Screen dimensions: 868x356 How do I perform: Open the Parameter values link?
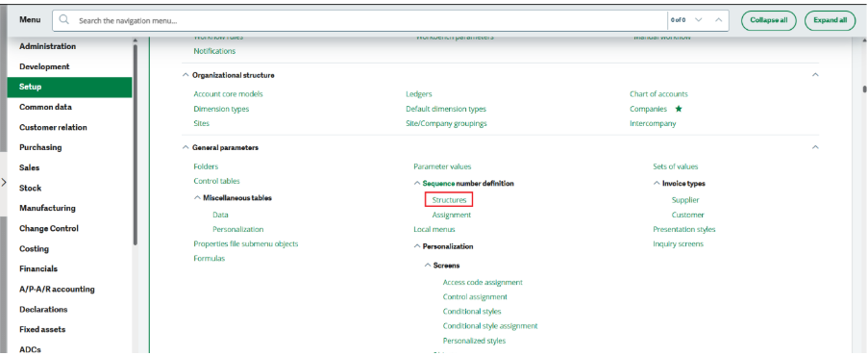click(442, 166)
